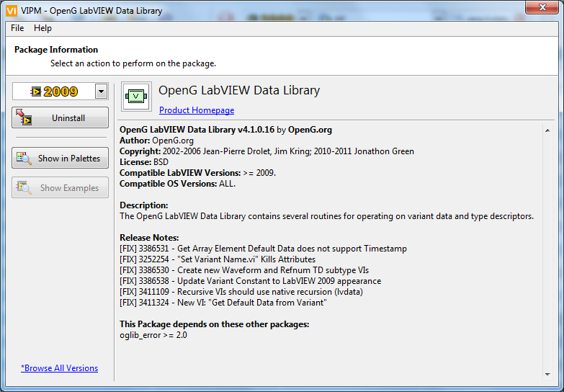The height and width of the screenshot is (392, 564).
Task: Click the FIX 3386530 release note
Action: (244, 270)
